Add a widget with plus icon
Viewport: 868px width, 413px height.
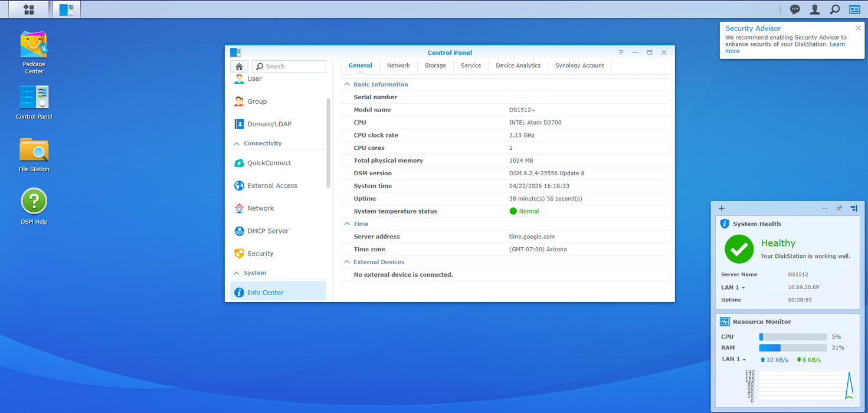[721, 208]
